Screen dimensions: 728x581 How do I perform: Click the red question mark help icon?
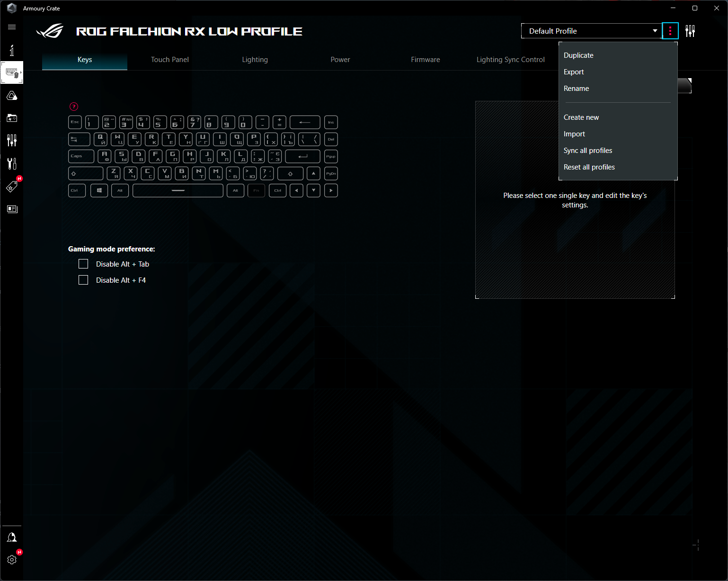click(74, 107)
